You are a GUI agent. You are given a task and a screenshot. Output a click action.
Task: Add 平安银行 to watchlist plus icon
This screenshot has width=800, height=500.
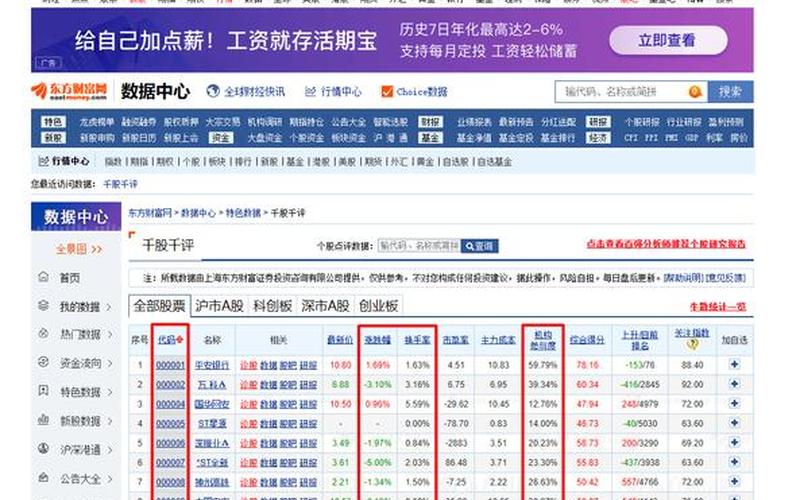[x=734, y=364]
